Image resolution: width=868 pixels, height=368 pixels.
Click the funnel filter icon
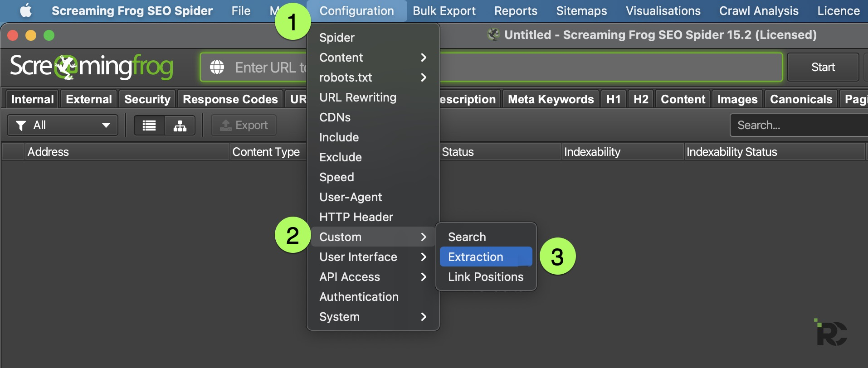[20, 126]
